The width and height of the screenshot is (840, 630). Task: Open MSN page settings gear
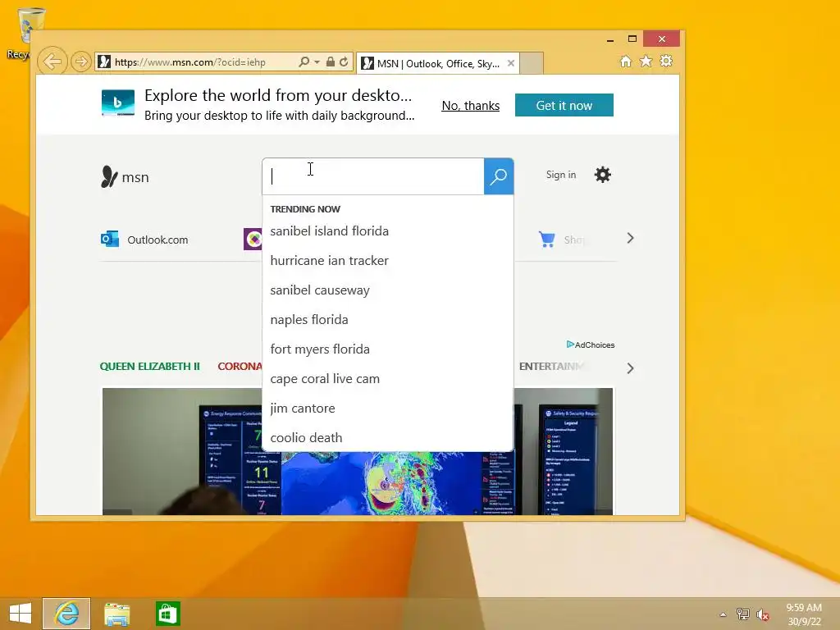click(x=603, y=175)
